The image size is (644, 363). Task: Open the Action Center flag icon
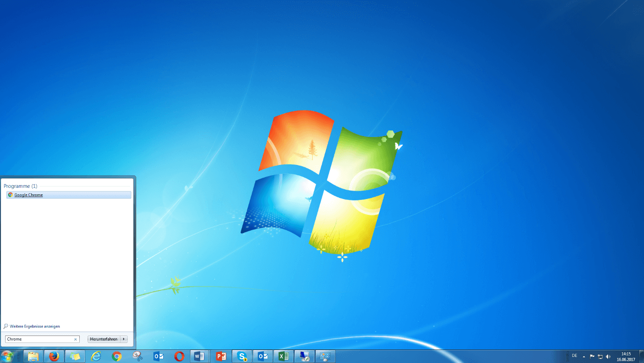point(592,356)
